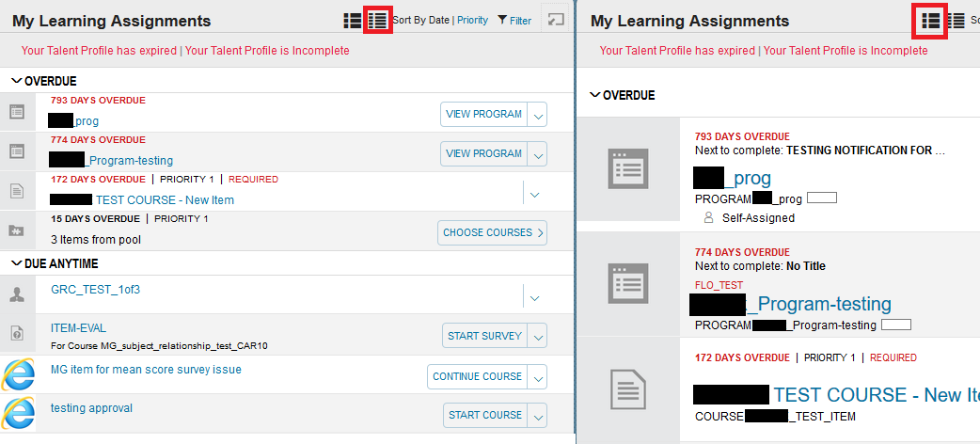Open the ITEM-EVAL link
Viewport: 980px width, 444px height.
[x=79, y=328]
